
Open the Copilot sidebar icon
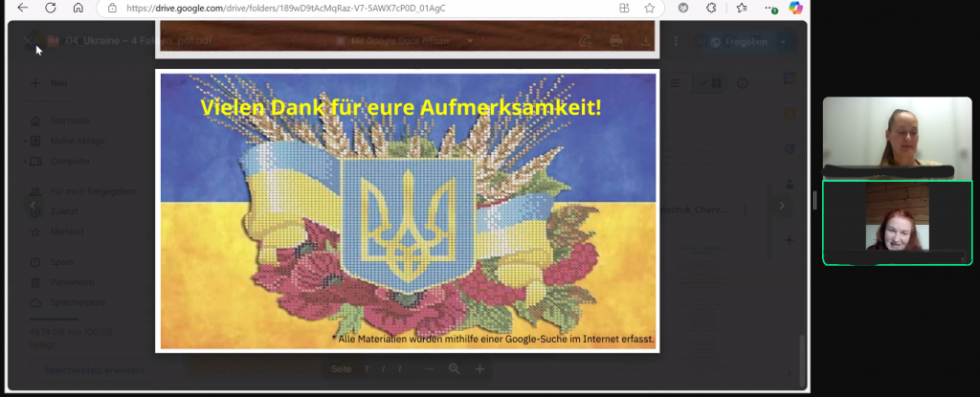point(795,8)
